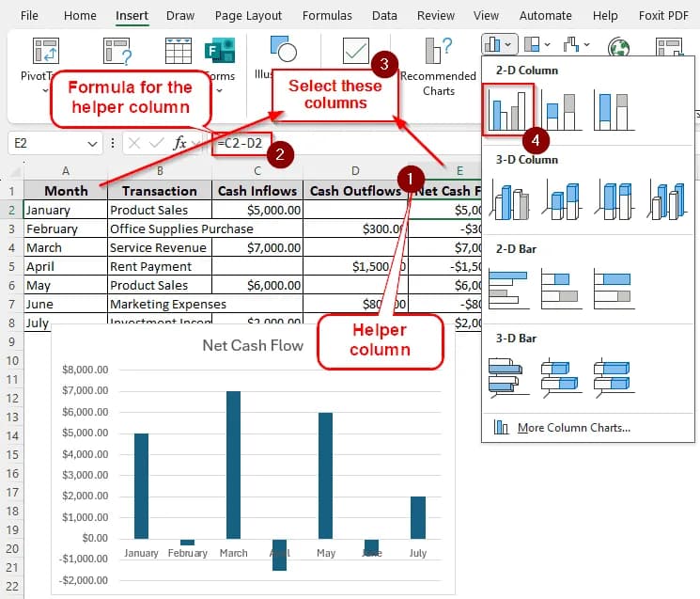
Task: Click the Enter checkmark formula button
Action: [156, 143]
